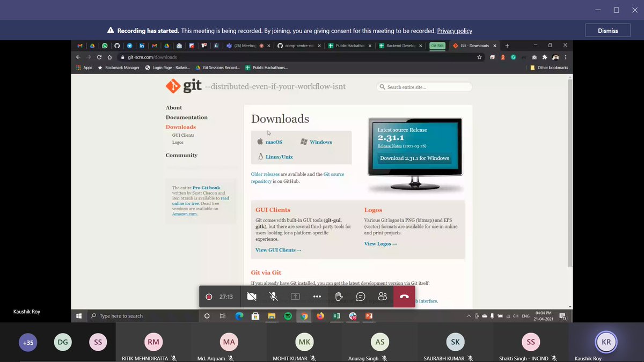Click the recording indicator dot beside 27:13
Image resolution: width=644 pixels, height=362 pixels.
[x=209, y=297]
